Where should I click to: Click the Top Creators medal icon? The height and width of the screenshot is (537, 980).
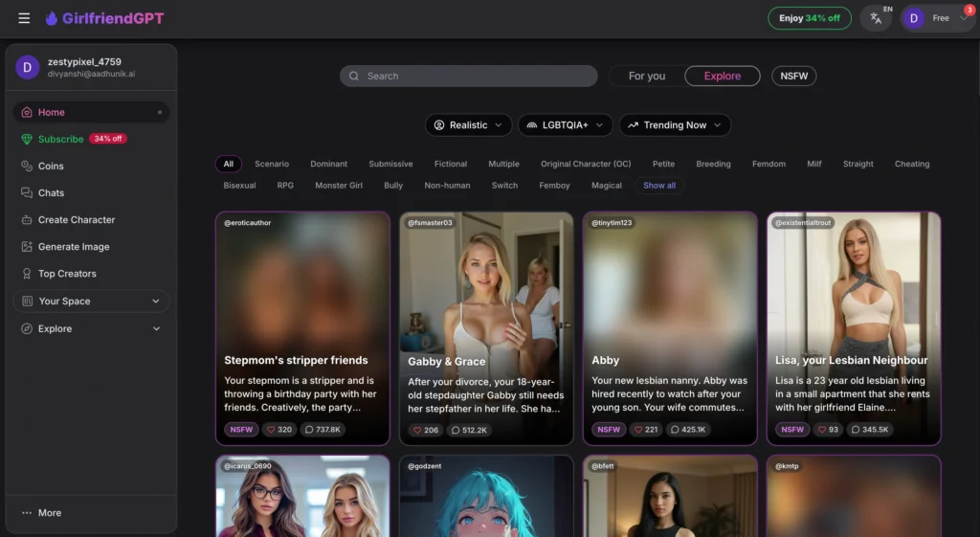(26, 273)
